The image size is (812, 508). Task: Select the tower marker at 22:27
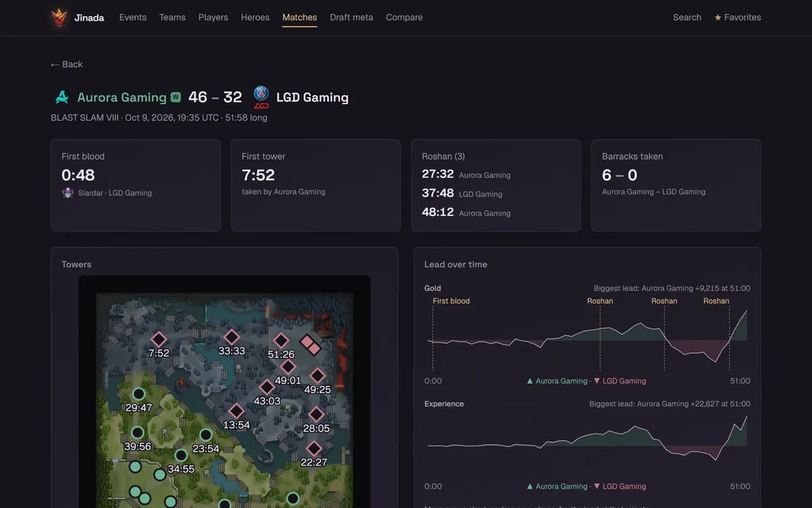pyautogui.click(x=313, y=448)
